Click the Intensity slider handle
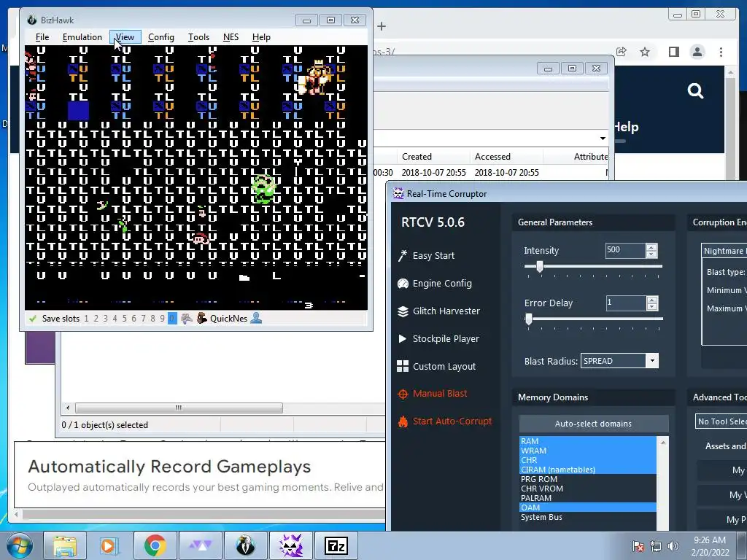Viewport: 747px width, 560px height. pyautogui.click(x=539, y=267)
